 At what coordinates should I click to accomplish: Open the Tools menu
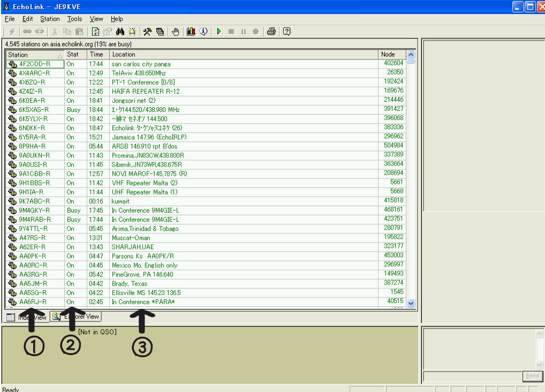[x=75, y=19]
